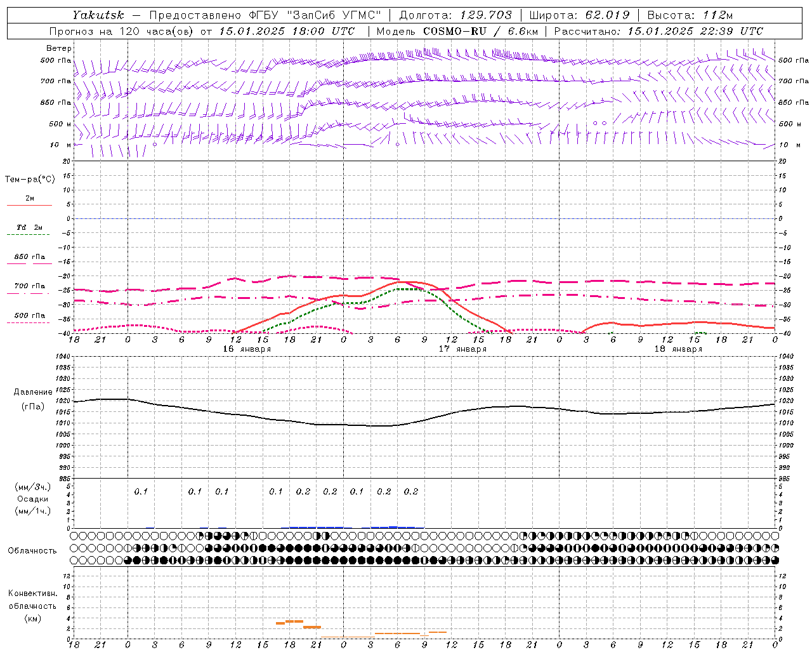Select the 16 января date marker

(247, 349)
